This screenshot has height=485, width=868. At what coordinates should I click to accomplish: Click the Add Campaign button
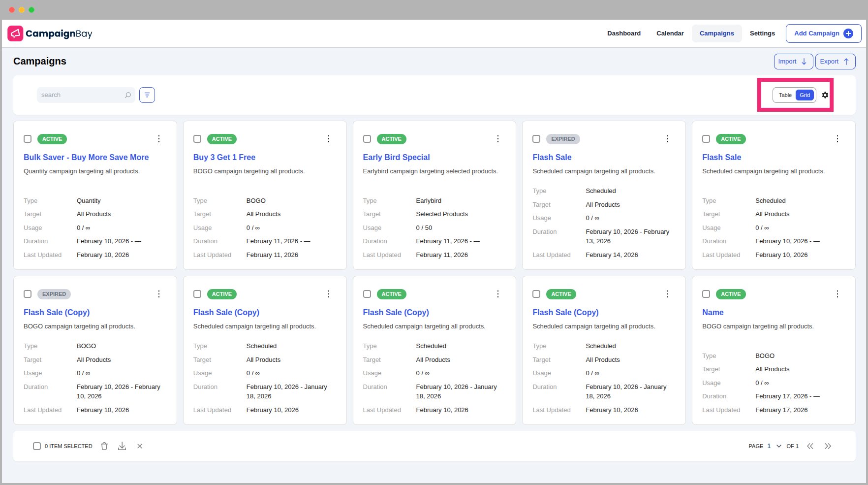coord(823,33)
